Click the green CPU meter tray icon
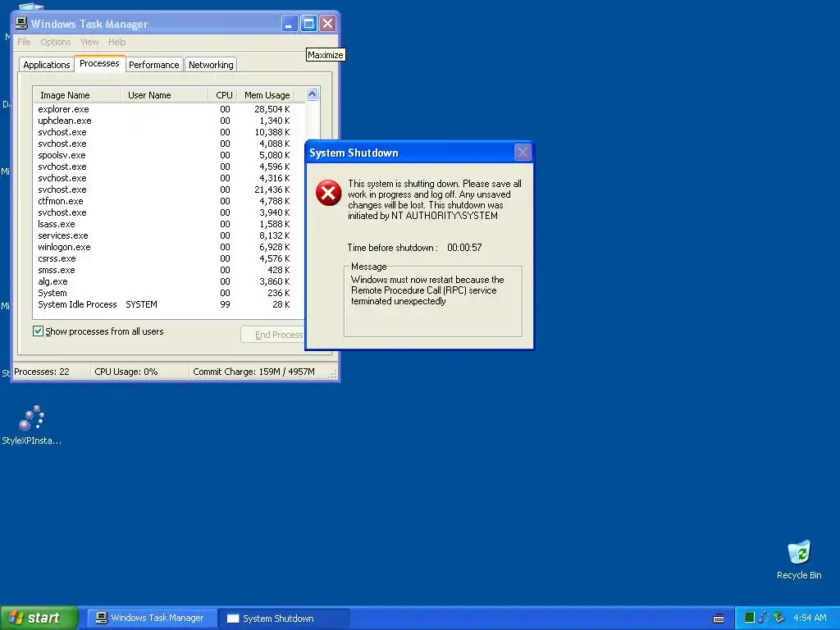Viewport: 840px width, 630px height. [750, 618]
